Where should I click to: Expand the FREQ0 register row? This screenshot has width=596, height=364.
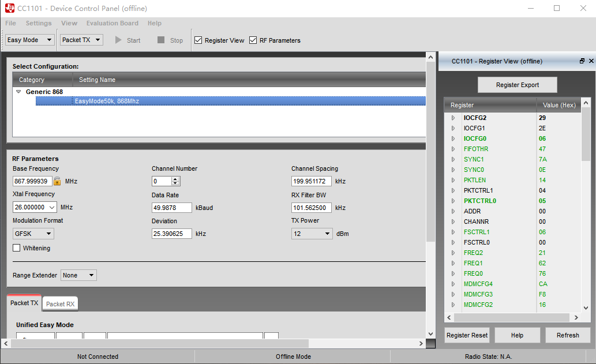click(453, 273)
